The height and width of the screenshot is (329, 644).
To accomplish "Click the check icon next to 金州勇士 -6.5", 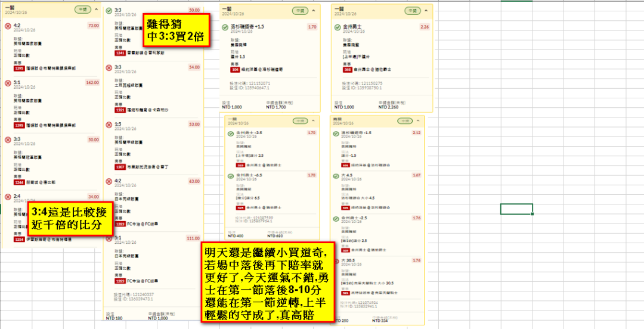I will (x=231, y=176).
